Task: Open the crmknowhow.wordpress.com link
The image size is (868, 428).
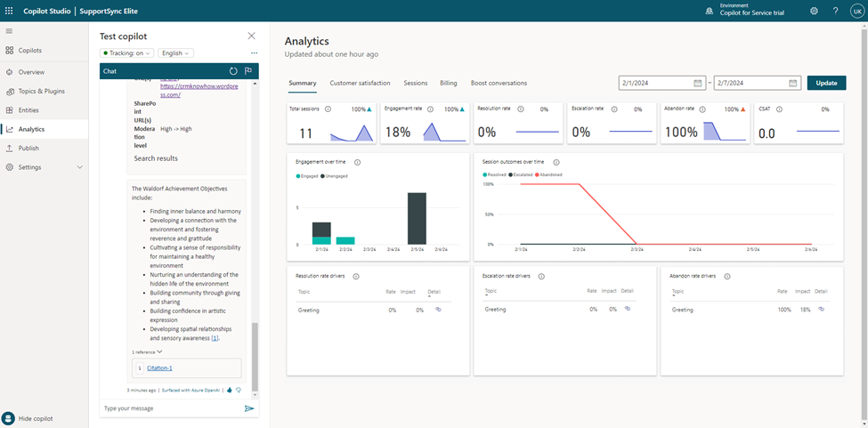Action: 199,92
